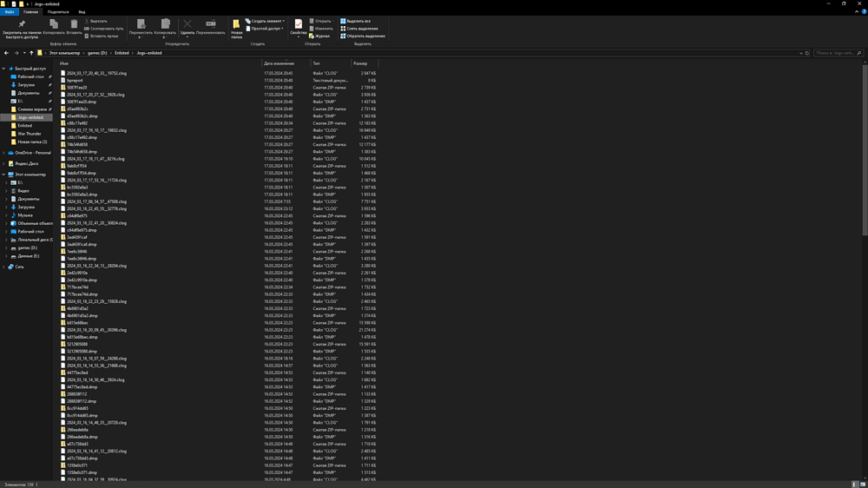Screen dimensions: 868x488
Task: Click the Pin to Quick Access icon
Action: pyautogui.click(x=21, y=25)
